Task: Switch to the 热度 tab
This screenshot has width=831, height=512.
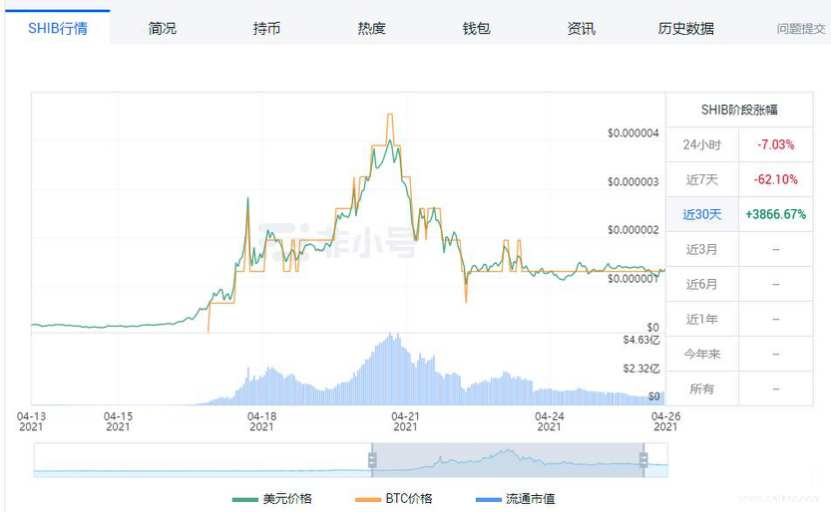Action: (371, 28)
